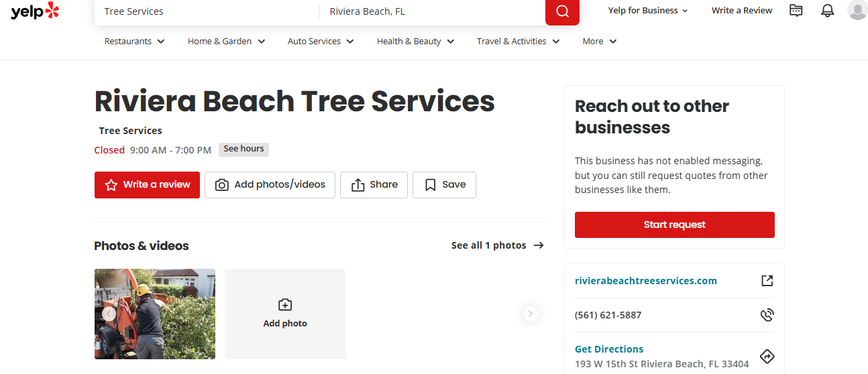Open Write a Review header link
The image size is (868, 374).
point(742,11)
